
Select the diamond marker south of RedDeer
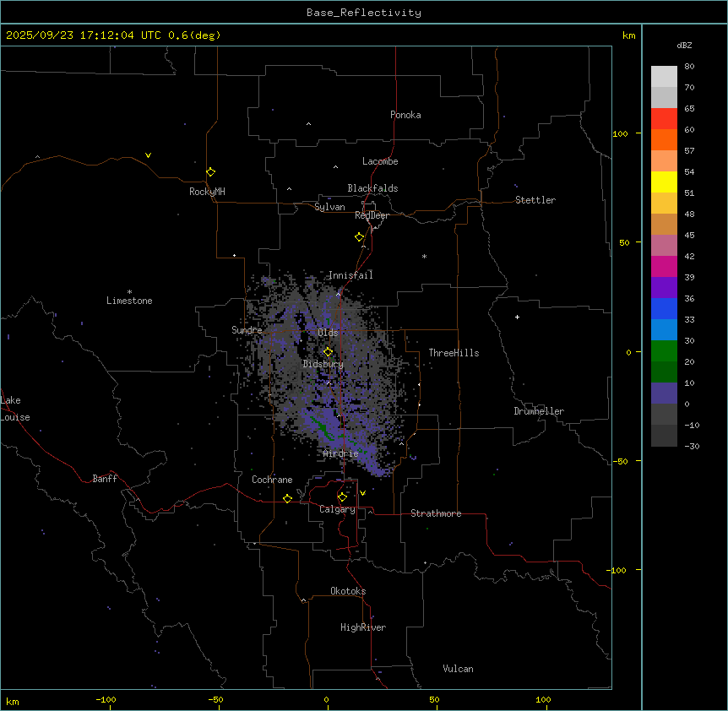point(359,236)
